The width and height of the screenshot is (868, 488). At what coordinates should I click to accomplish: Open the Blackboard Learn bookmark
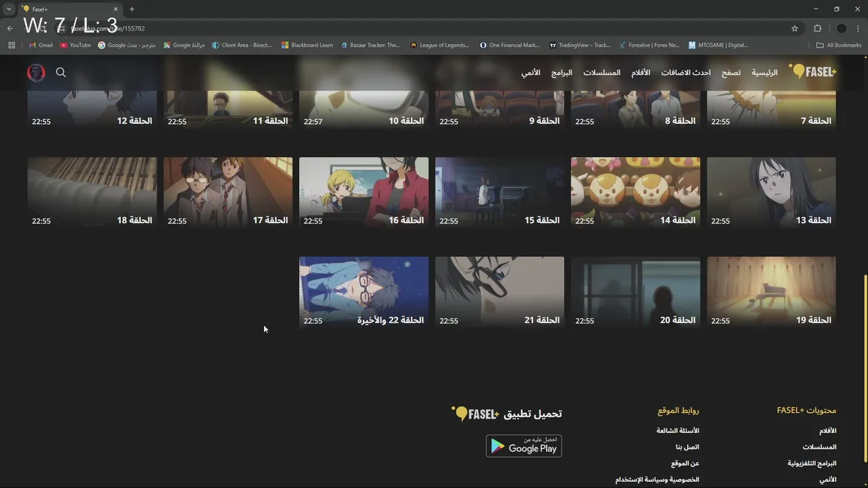tap(307, 45)
